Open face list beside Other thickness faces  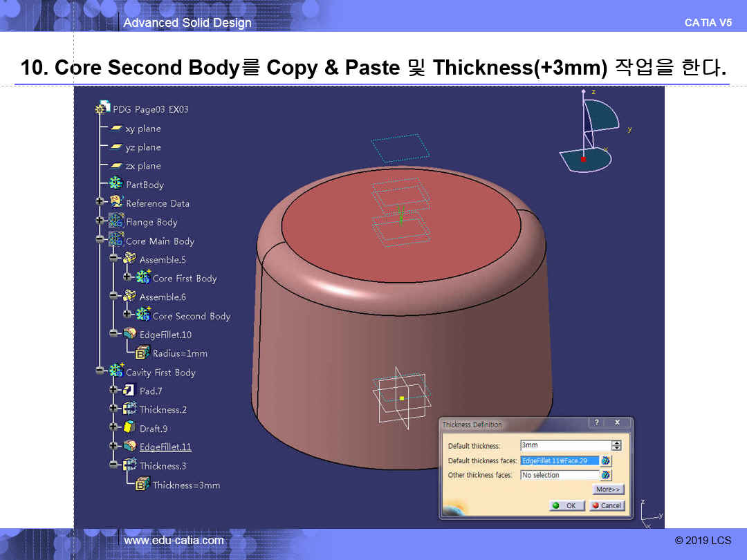coord(606,475)
